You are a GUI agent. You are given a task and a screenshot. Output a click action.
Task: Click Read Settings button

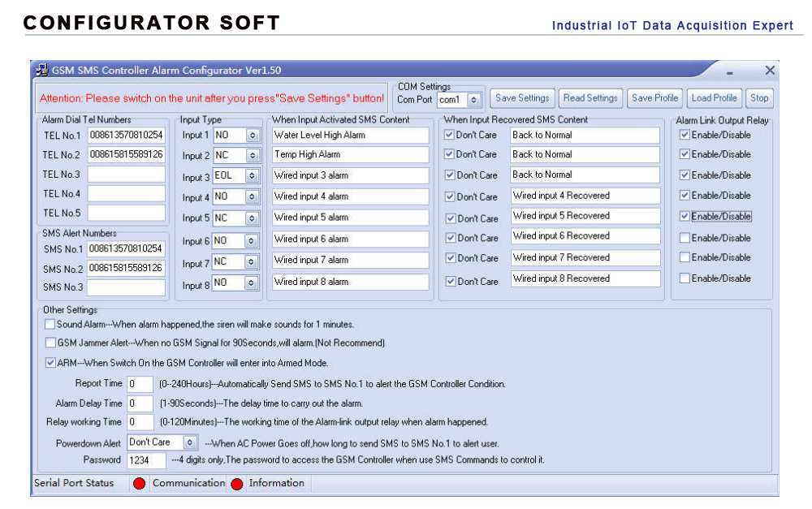point(590,98)
